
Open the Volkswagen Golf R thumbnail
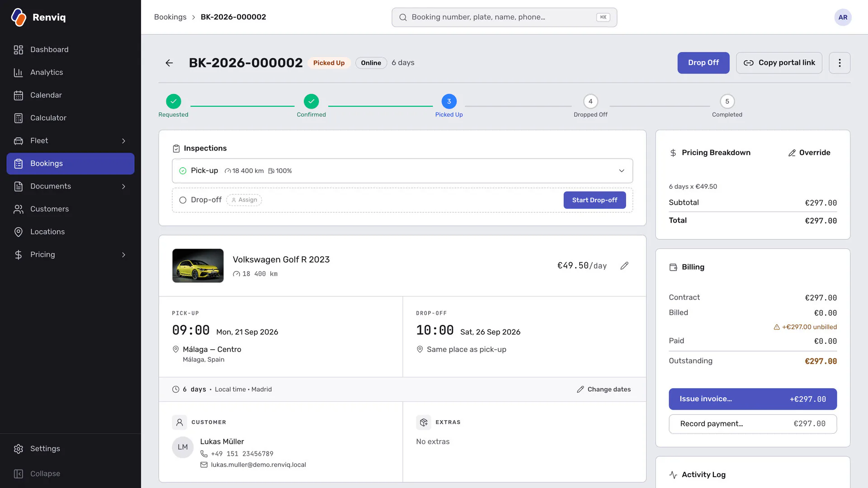pyautogui.click(x=198, y=266)
